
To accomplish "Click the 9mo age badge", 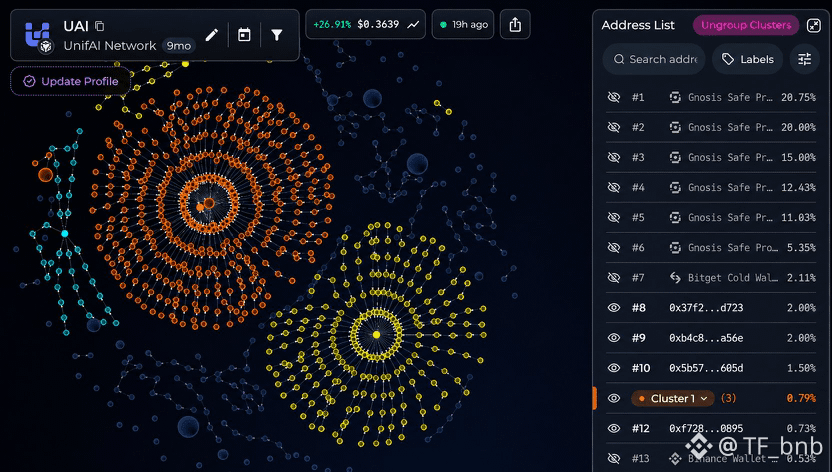I will (x=179, y=46).
